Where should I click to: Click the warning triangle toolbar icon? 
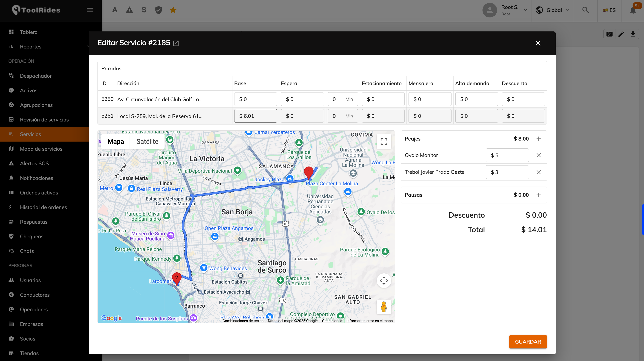pyautogui.click(x=129, y=10)
